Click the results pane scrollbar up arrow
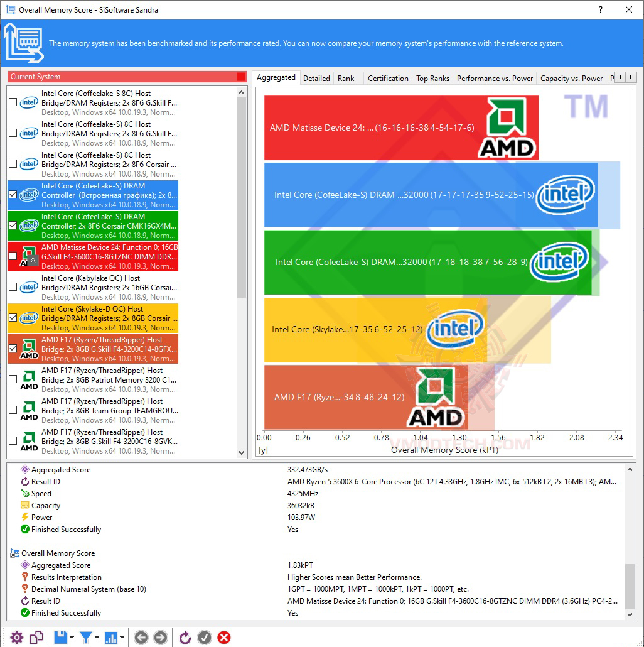 pyautogui.click(x=630, y=470)
